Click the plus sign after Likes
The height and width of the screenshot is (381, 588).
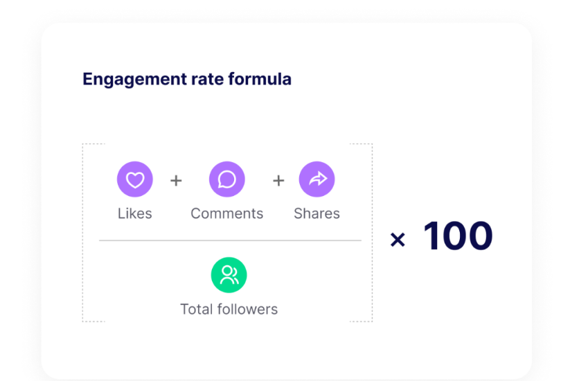tap(176, 181)
